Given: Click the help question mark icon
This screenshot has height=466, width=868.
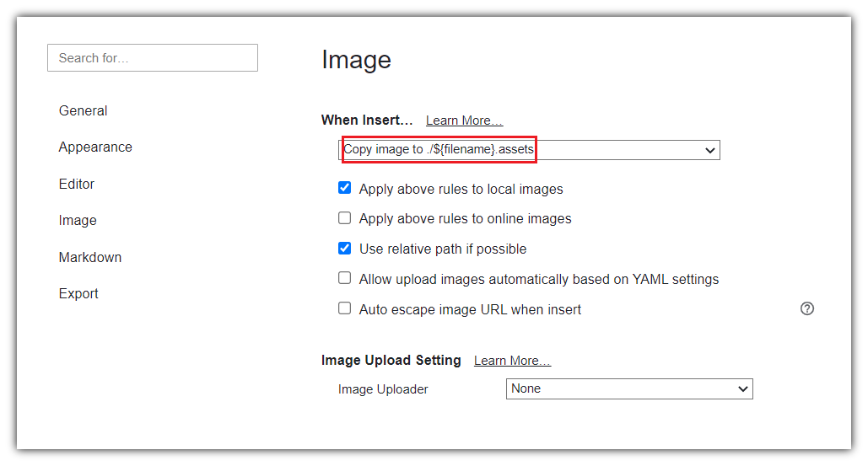Looking at the screenshot, I should pyautogui.click(x=807, y=308).
